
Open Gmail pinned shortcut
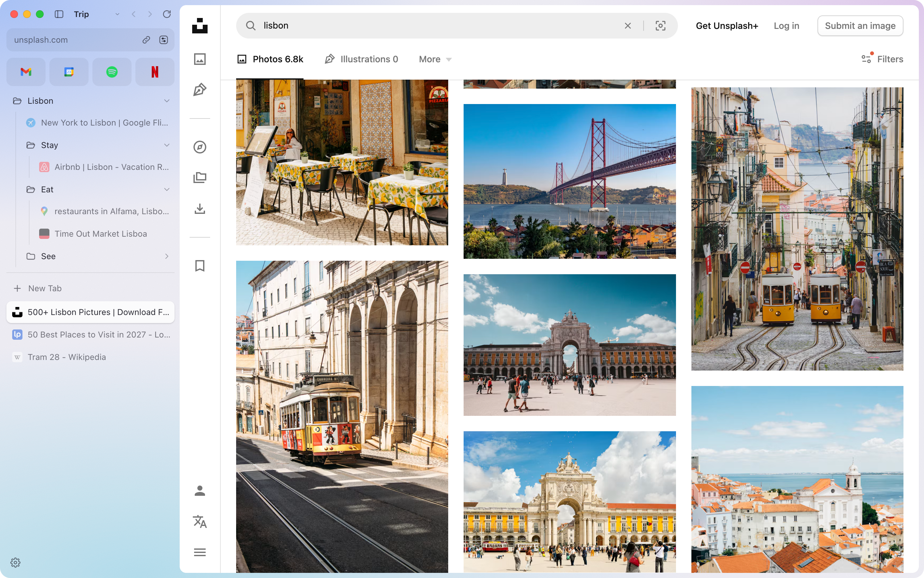tap(26, 72)
